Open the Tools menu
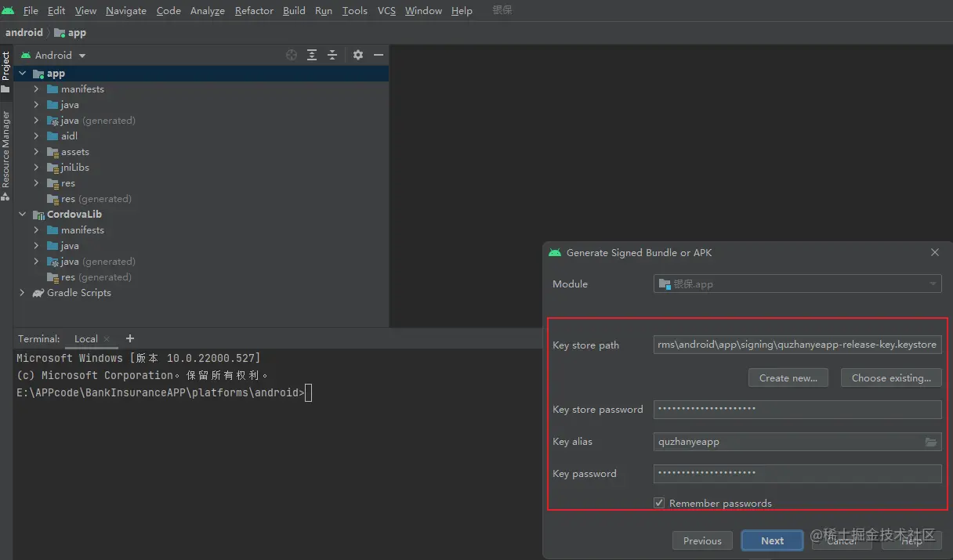The height and width of the screenshot is (560, 953). pyautogui.click(x=354, y=10)
